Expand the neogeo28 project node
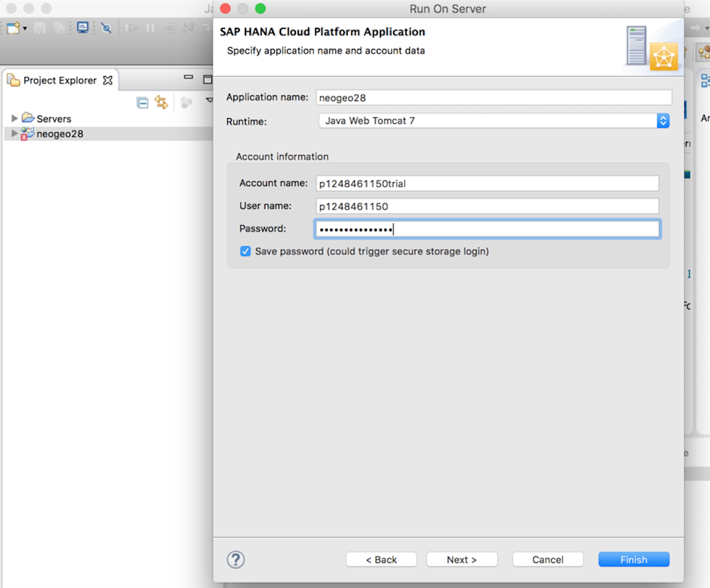This screenshot has width=710, height=588. pyautogui.click(x=14, y=133)
